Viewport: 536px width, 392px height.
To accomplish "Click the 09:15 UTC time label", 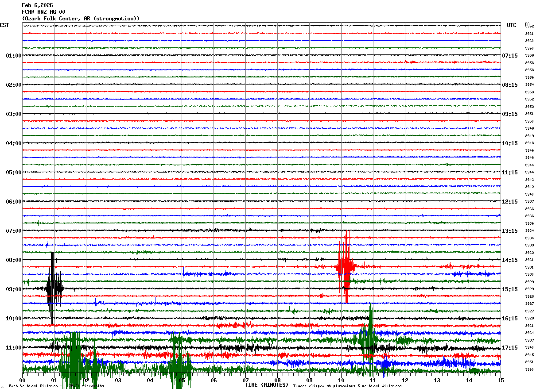I will (510, 114).
